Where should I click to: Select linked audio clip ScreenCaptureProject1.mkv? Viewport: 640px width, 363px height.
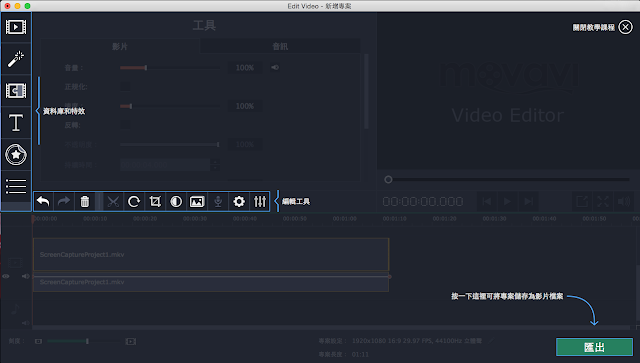coord(211,282)
